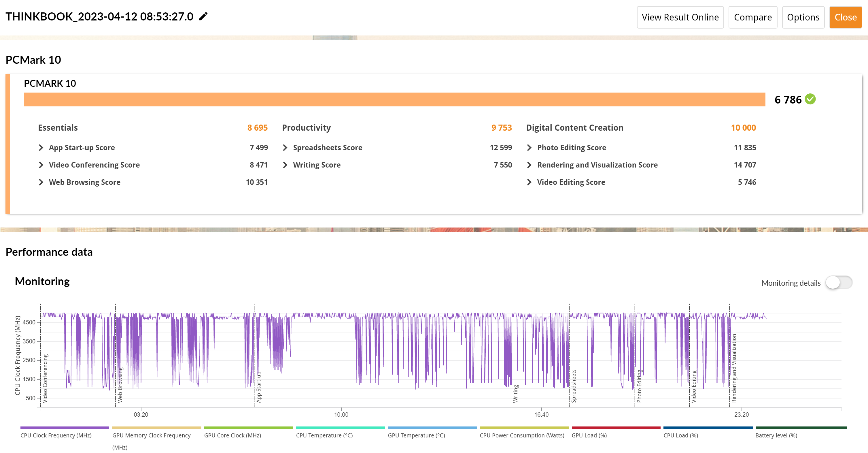Screen dimensions: 868x453
Task: Click the Spreadsheets score value 12 599
Action: tap(500, 147)
